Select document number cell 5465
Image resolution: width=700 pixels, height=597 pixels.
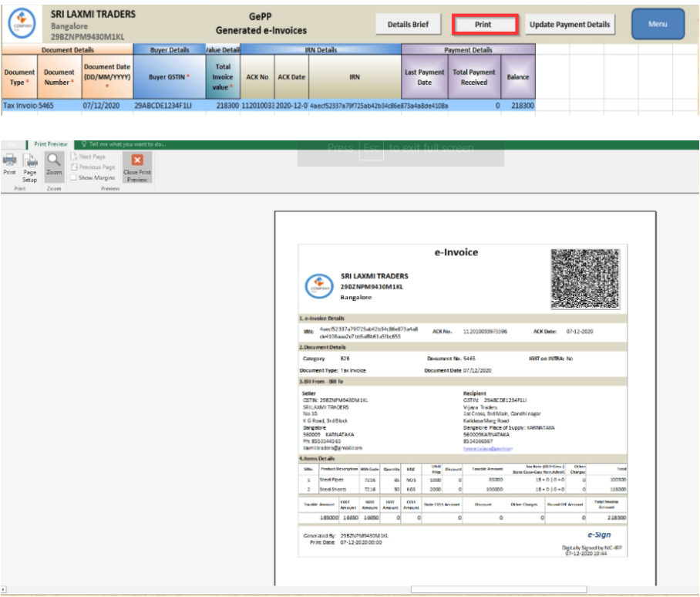[x=59, y=106]
